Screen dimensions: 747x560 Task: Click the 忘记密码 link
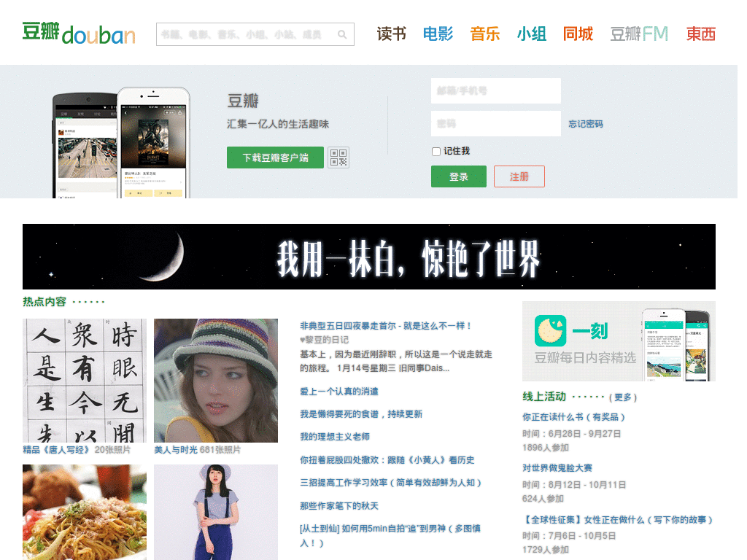tap(587, 122)
